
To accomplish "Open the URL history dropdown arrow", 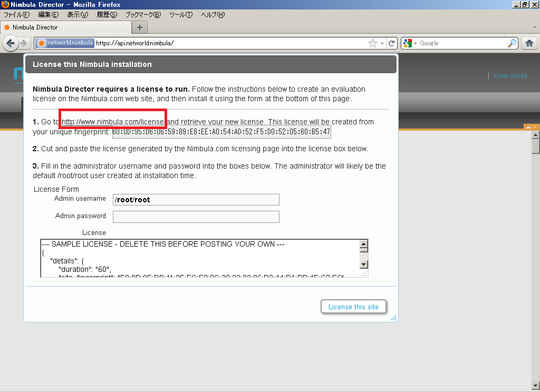I will click(382, 43).
